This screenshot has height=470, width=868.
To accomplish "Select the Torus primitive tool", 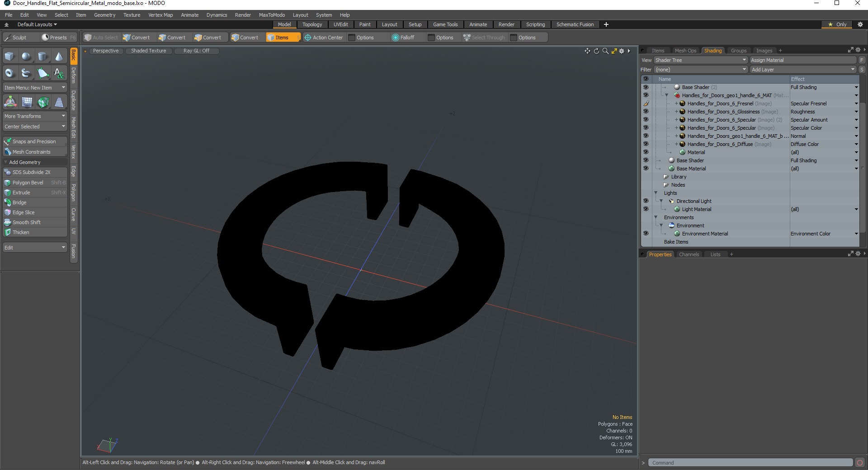I will (x=10, y=73).
